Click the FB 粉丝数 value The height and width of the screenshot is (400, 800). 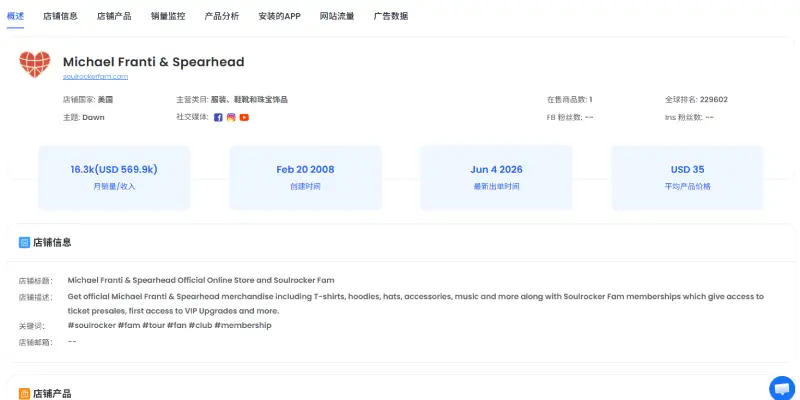(589, 117)
